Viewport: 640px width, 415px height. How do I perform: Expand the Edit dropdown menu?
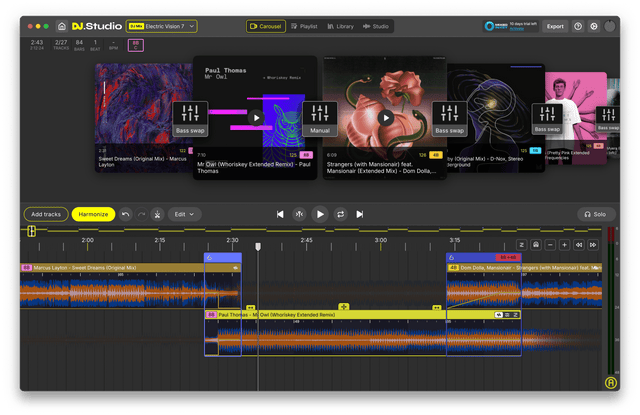[x=185, y=214]
